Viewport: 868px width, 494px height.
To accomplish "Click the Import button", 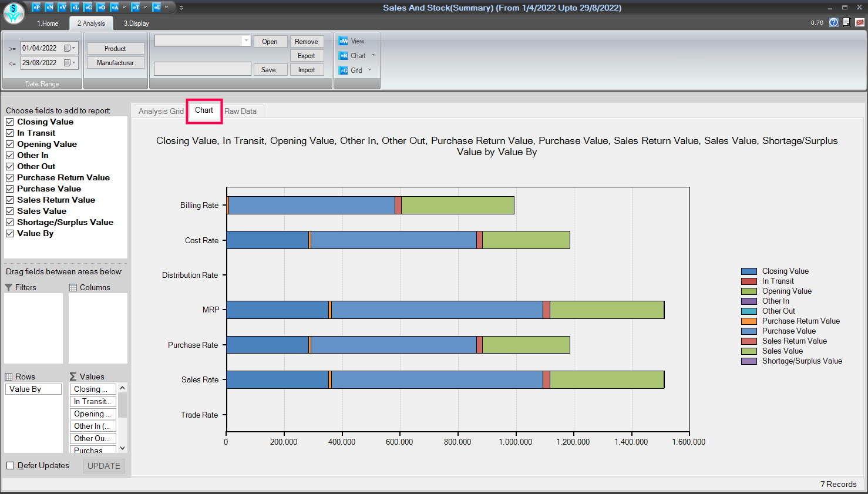I will [x=307, y=70].
